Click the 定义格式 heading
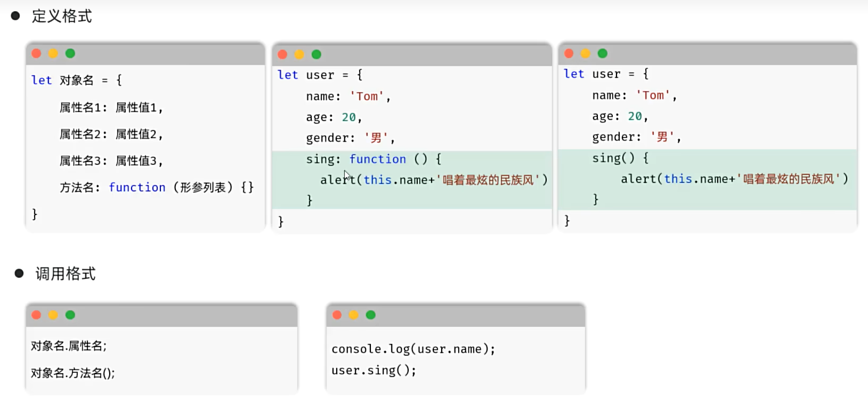 pos(61,17)
